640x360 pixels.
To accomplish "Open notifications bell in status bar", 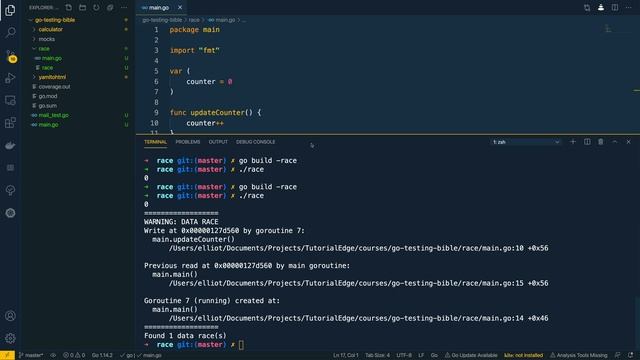I will pyautogui.click(x=630, y=355).
